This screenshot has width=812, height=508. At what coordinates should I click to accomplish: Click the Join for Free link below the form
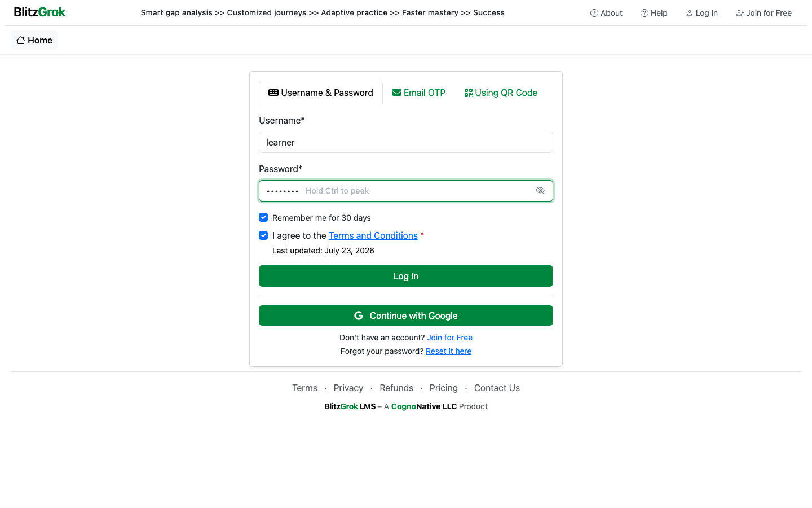(x=449, y=338)
